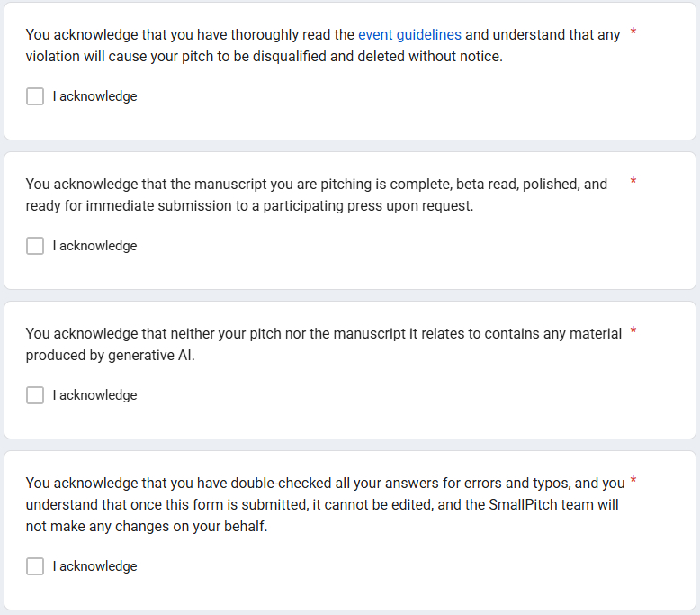Click 'I acknowledge' label under manuscript complete question
This screenshot has height=615, width=700.
tap(94, 246)
